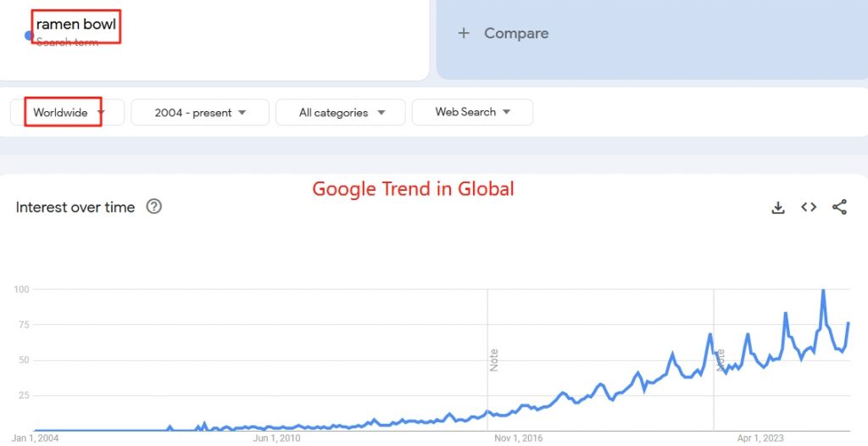Click the arrow beside All categories
The image size is (868, 446).
pyautogui.click(x=381, y=113)
